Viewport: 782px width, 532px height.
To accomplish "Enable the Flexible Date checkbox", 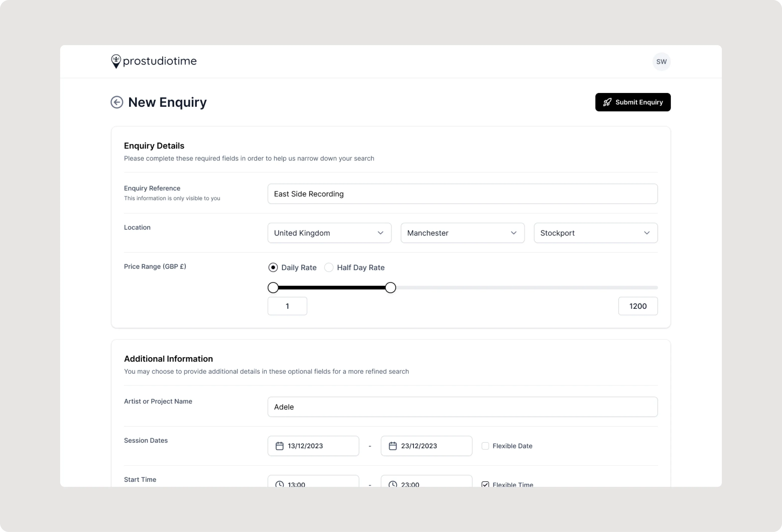I will tap(485, 446).
